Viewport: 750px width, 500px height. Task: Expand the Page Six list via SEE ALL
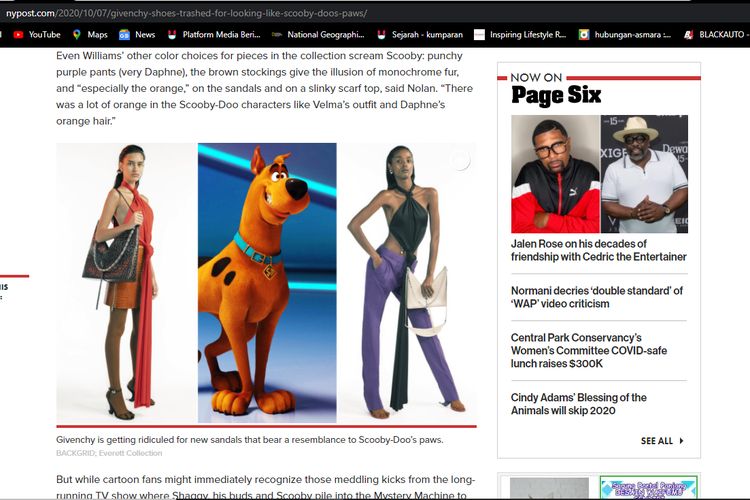tap(663, 441)
